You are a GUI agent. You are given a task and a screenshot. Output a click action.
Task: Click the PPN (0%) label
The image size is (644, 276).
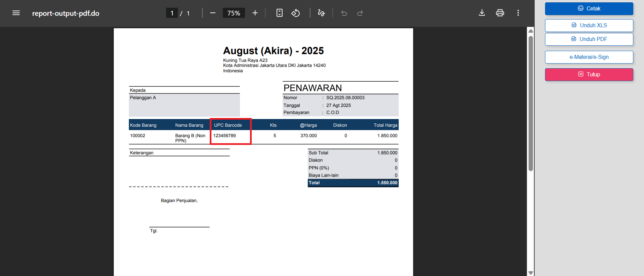[319, 168]
